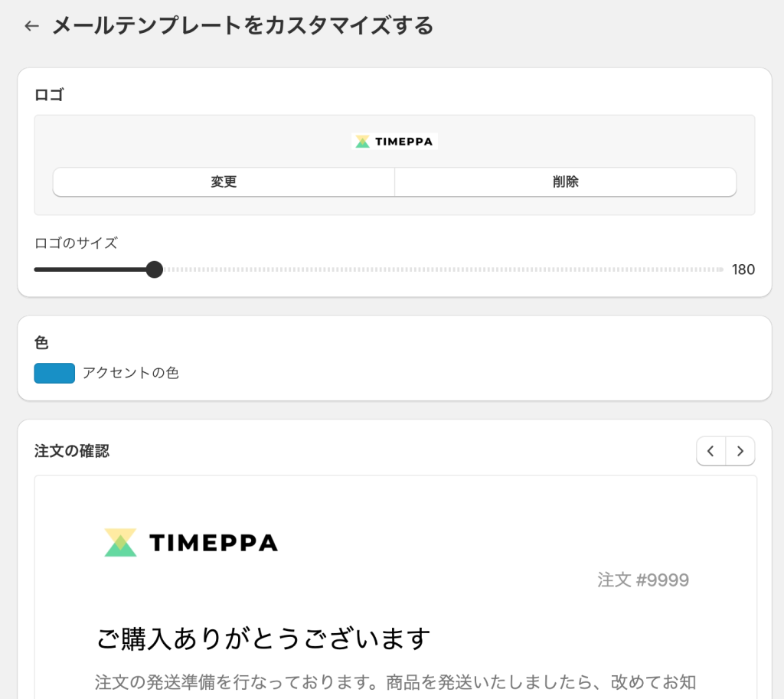Click the 注文 #9999 order number text
The height and width of the screenshot is (699, 784).
642,580
